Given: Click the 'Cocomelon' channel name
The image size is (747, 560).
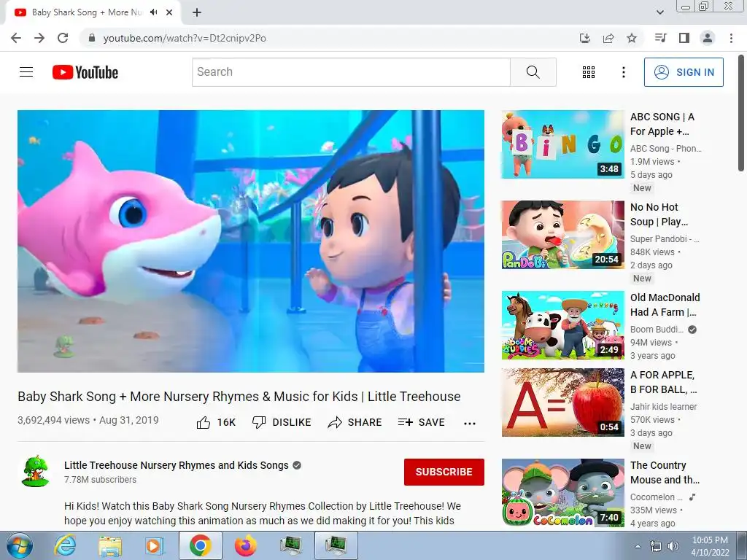Looking at the screenshot, I should tap(656, 497).
